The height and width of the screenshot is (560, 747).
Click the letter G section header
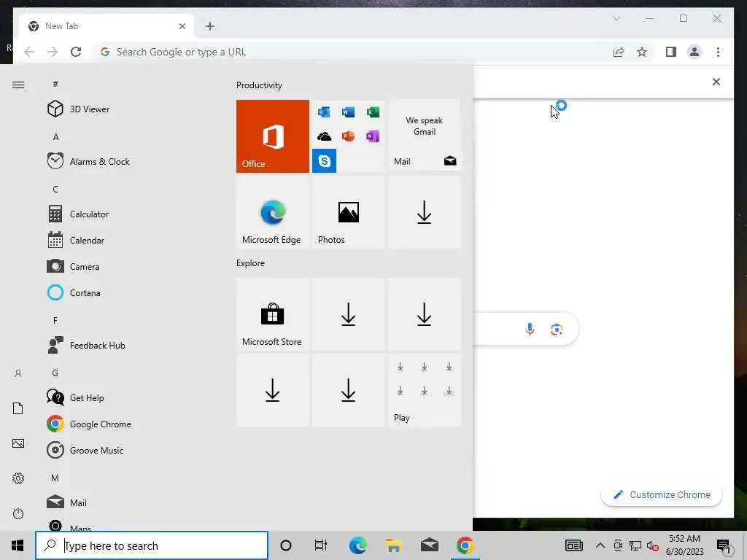55,373
